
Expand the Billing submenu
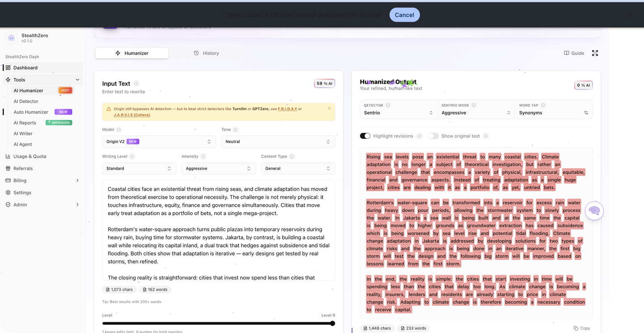(77, 180)
